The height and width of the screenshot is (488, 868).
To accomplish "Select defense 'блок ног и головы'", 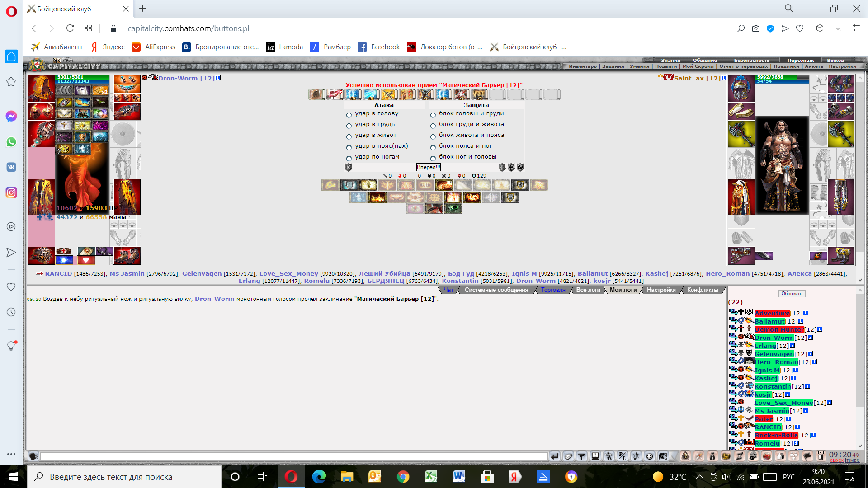I will click(433, 158).
